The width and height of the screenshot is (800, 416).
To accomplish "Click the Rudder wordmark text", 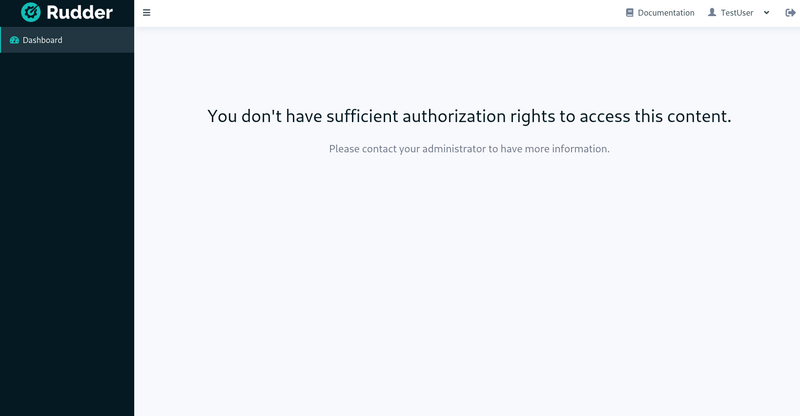I will pyautogui.click(x=80, y=12).
